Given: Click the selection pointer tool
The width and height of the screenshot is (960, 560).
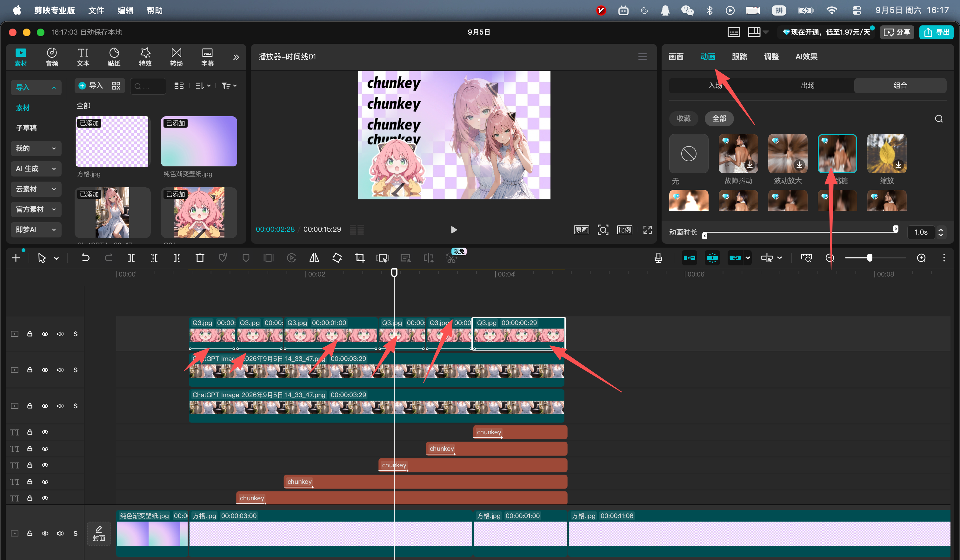Looking at the screenshot, I should click(x=42, y=258).
